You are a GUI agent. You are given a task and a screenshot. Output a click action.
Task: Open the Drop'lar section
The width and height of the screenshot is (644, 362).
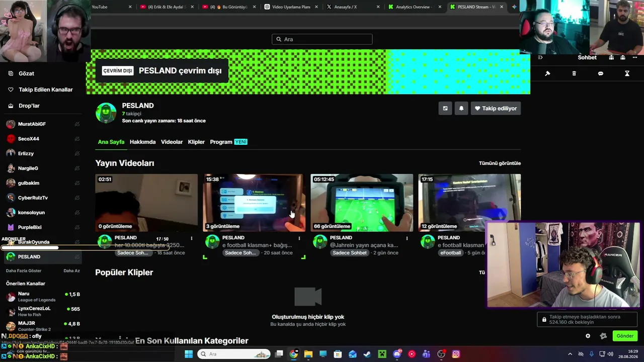23,106
